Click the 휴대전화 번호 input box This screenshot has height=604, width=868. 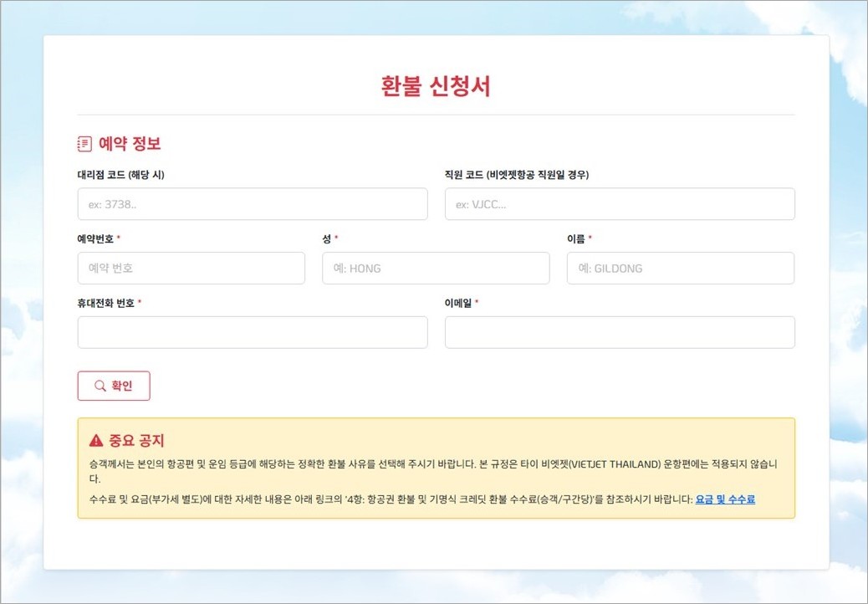coord(252,332)
